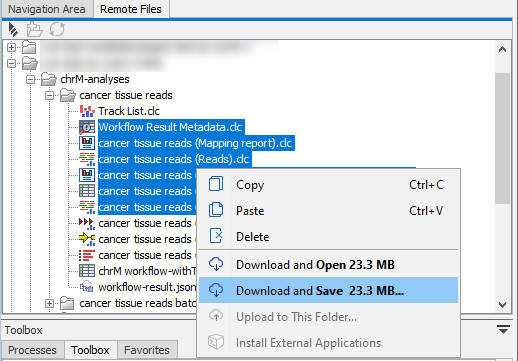Choose Paste from the context menu
Screen dimensions: 518x361
click(x=328, y=210)
